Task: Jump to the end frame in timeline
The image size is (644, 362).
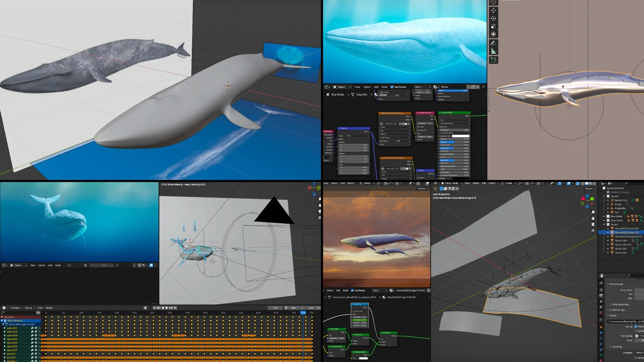Action: (175, 308)
